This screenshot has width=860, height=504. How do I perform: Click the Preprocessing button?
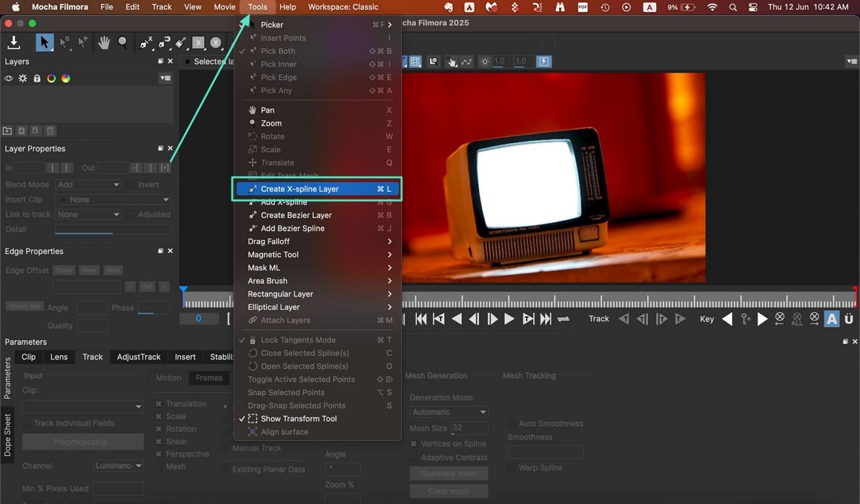pyautogui.click(x=83, y=442)
